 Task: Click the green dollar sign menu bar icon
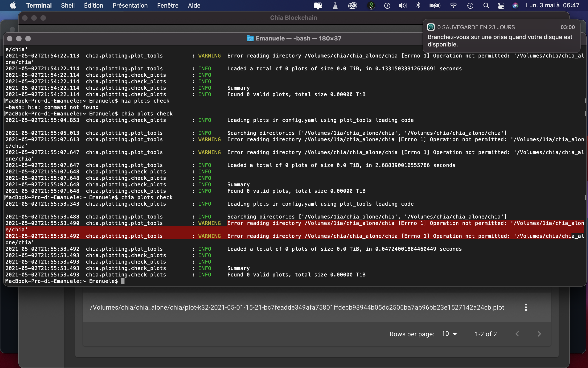371,5
